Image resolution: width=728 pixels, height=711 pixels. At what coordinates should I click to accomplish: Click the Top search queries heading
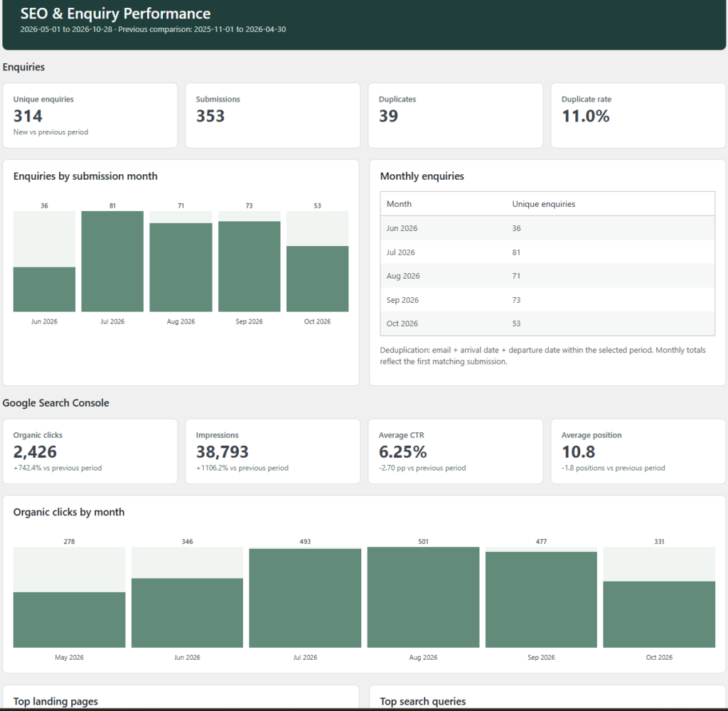click(423, 701)
